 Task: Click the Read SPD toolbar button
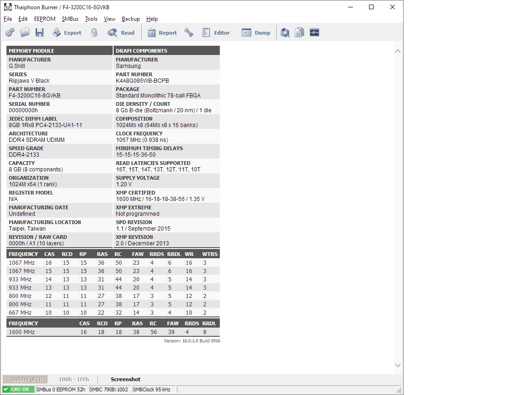(x=121, y=33)
